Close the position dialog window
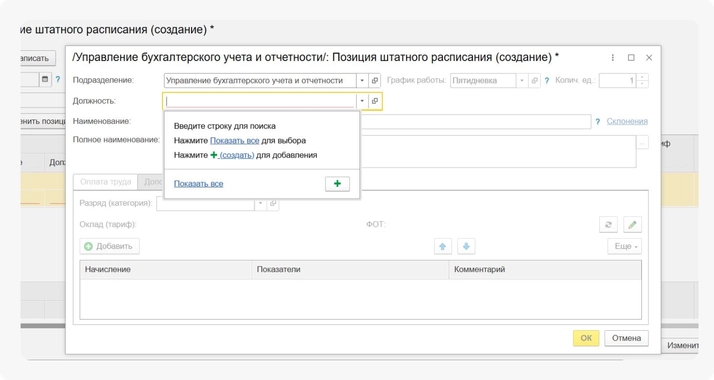Viewport: 714px width, 380px height. click(649, 57)
